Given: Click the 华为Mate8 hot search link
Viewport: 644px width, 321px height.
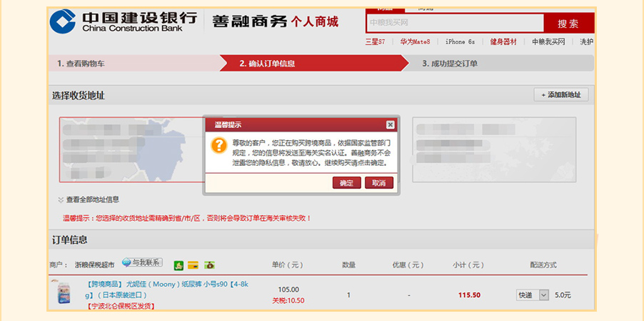Looking at the screenshot, I should pos(416,41).
